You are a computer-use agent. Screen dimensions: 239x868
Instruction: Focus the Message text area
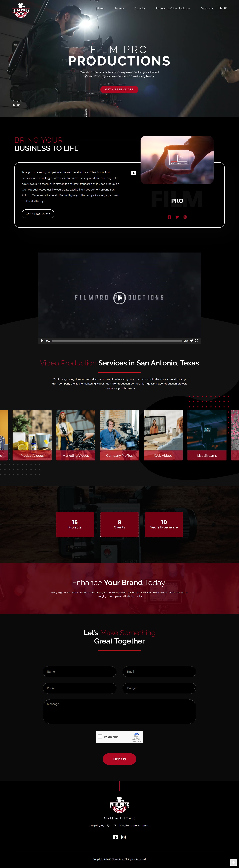[119, 711]
